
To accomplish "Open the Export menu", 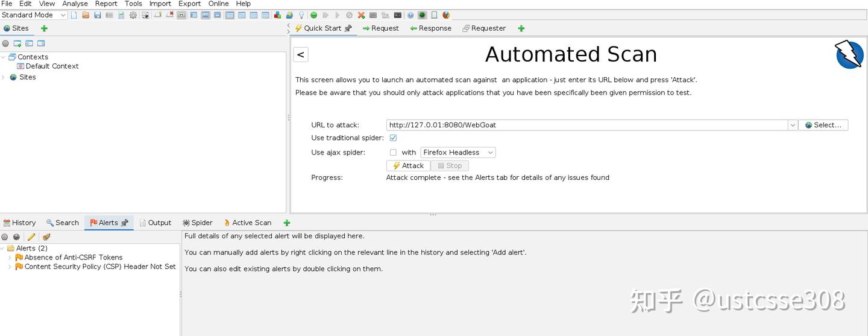I will pyautogui.click(x=189, y=4).
